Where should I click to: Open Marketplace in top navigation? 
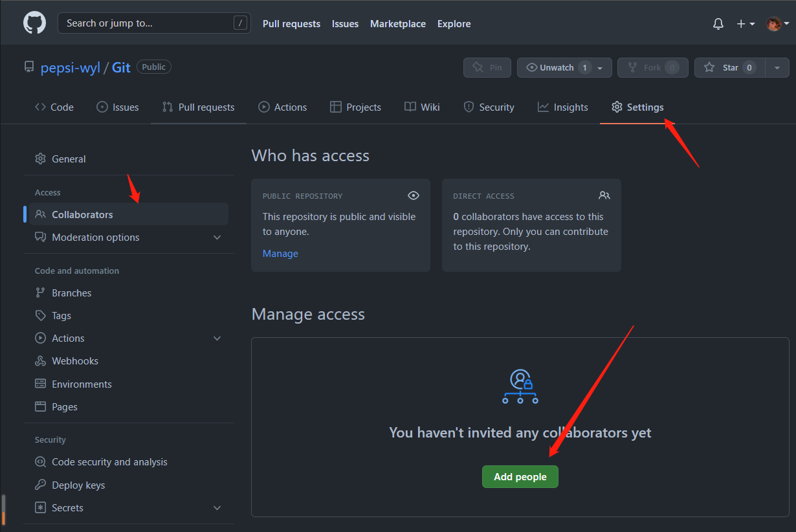[398, 24]
